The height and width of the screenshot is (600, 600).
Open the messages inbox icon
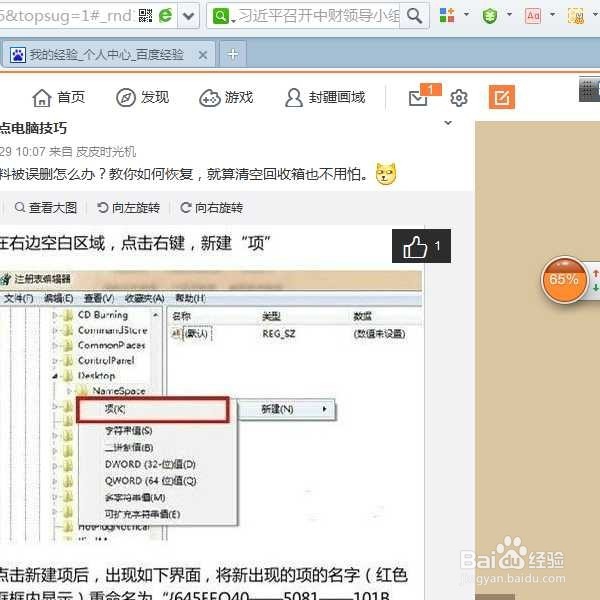(x=418, y=98)
